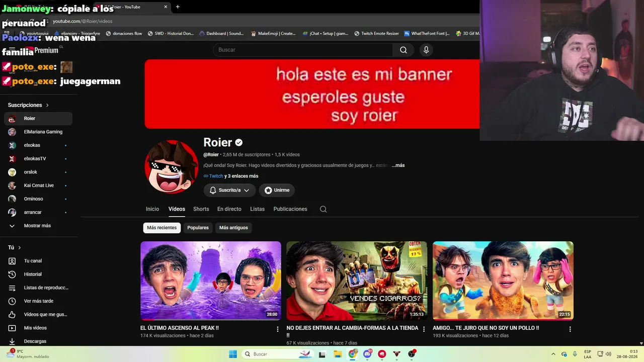
Task: Play EL ÚLTIMO ASCENSO AL PEAK thumbnail
Action: (x=211, y=281)
